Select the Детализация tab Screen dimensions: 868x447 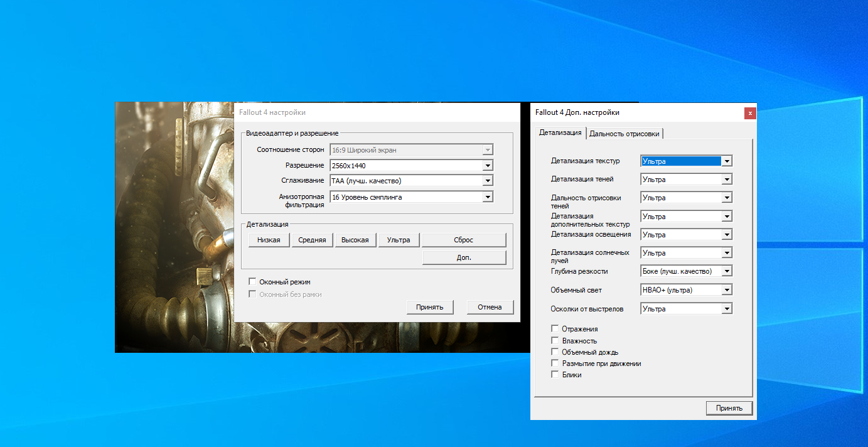click(x=560, y=132)
